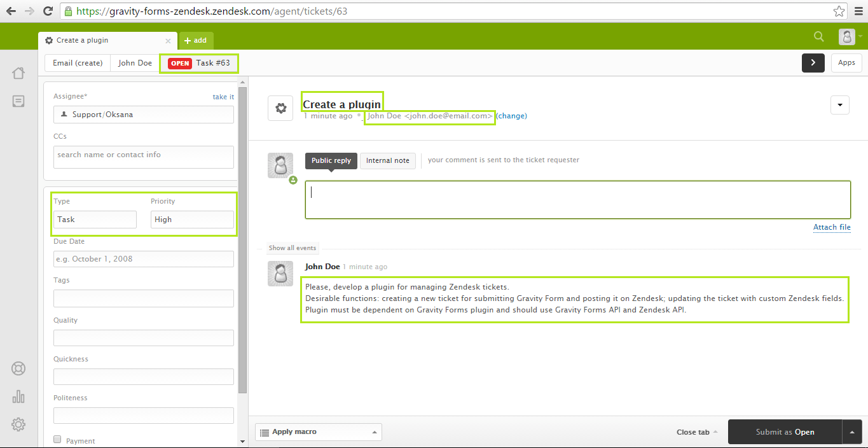Open the Customers icon in the sidebar
The width and height of the screenshot is (868, 448).
click(x=18, y=368)
